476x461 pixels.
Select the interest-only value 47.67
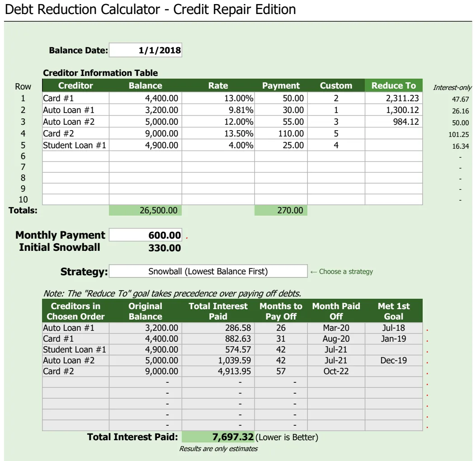pos(460,99)
